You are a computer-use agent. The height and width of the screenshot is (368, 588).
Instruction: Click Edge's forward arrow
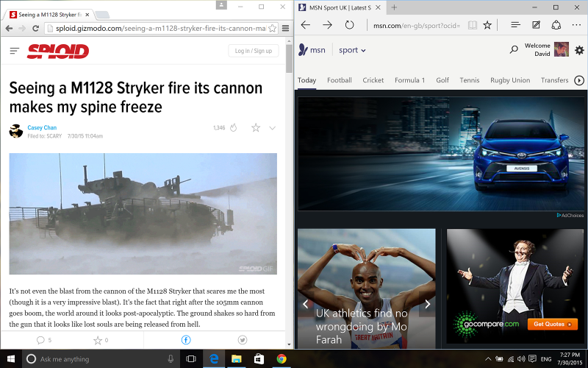point(327,25)
